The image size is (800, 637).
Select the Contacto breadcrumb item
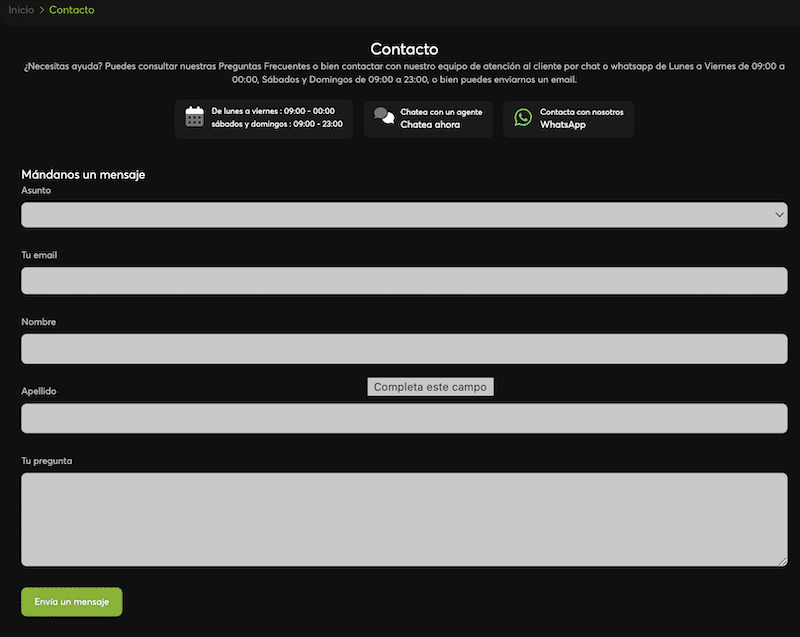(x=72, y=10)
